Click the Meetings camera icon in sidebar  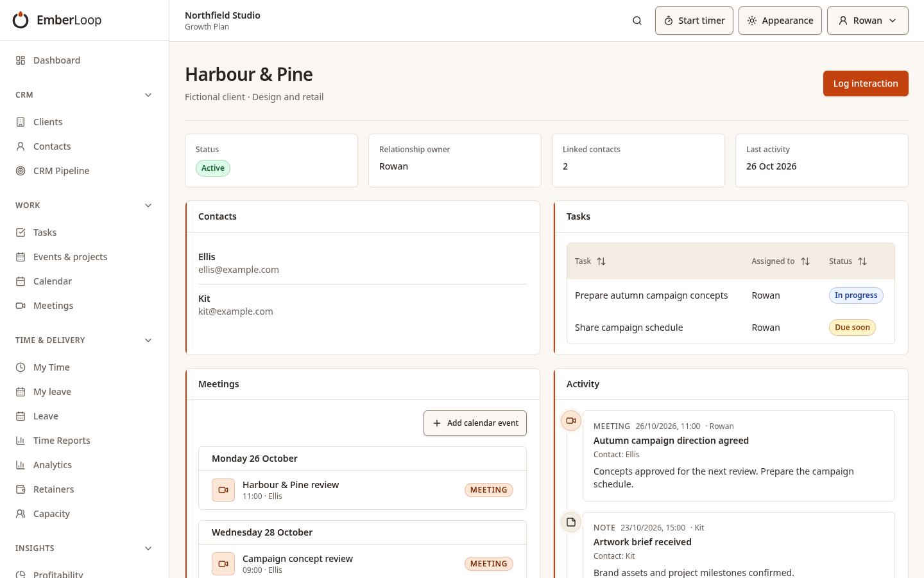pos(21,306)
